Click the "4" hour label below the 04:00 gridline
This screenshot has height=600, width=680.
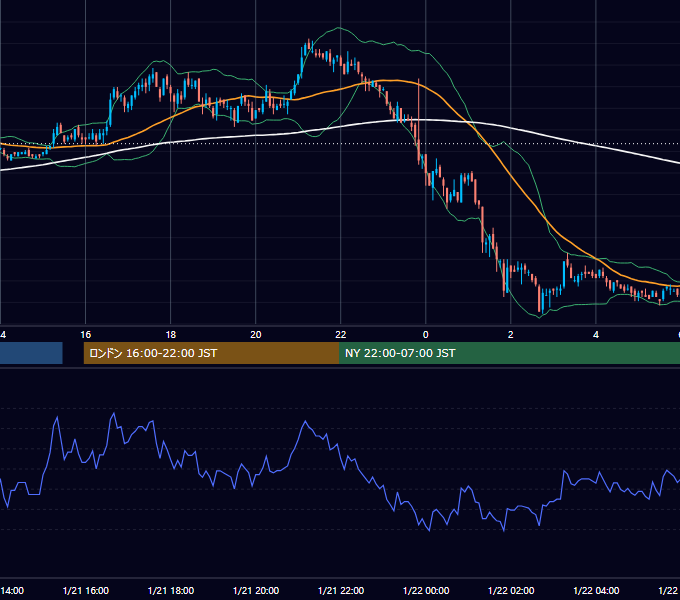pos(596,335)
